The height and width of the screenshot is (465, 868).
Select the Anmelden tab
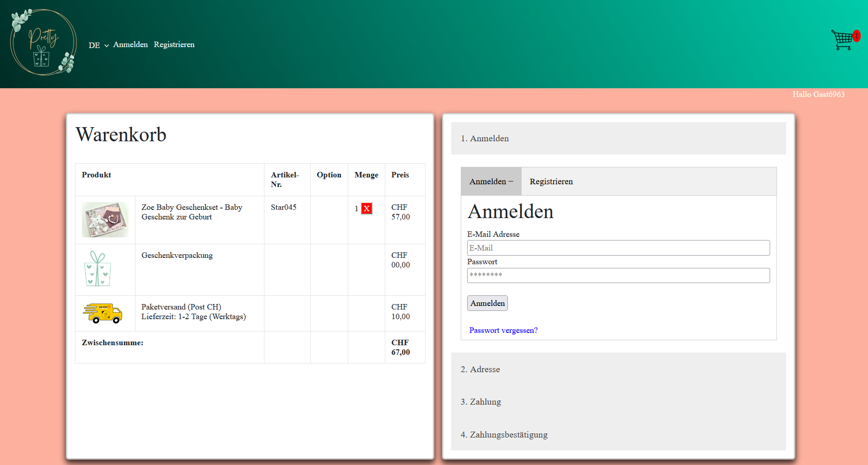click(491, 181)
